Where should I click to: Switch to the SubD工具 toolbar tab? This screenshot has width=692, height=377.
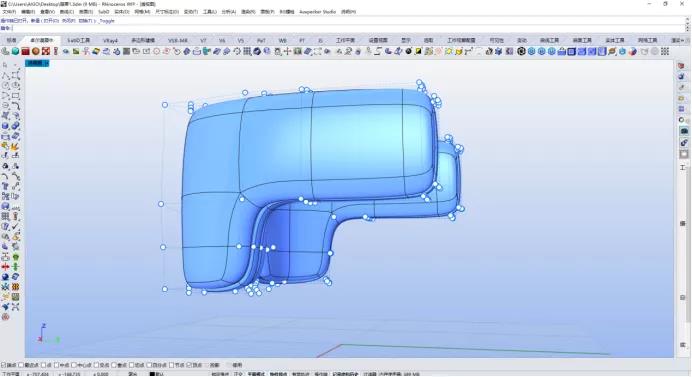coord(79,40)
